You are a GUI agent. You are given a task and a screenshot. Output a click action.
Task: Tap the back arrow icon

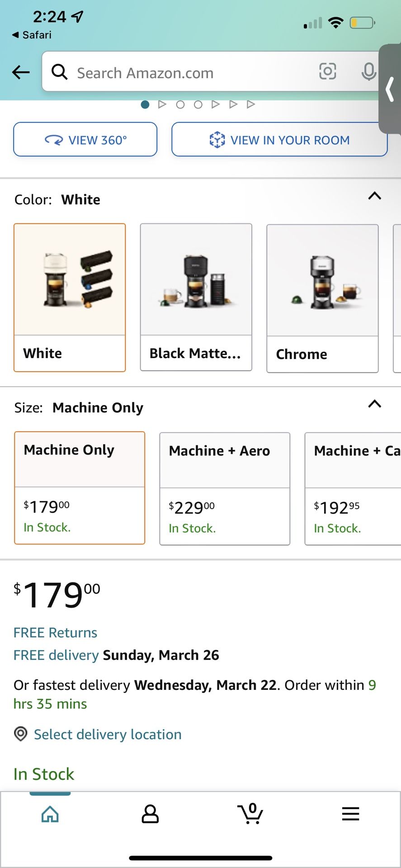(x=21, y=72)
